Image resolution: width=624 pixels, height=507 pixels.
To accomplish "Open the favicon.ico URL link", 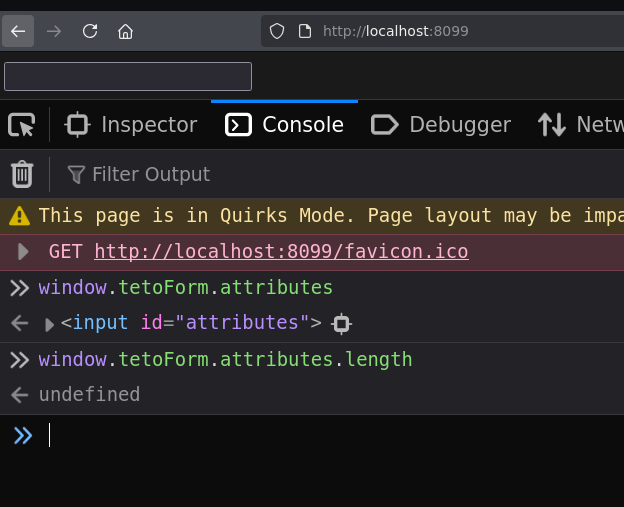I will click(x=281, y=252).
